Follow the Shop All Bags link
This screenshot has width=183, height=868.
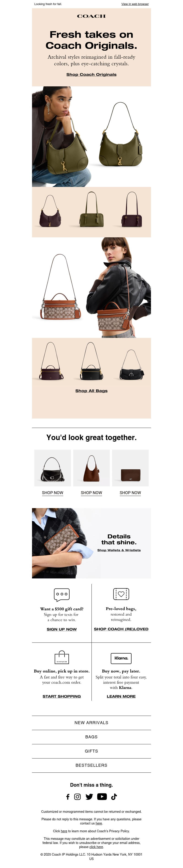pos(91,391)
